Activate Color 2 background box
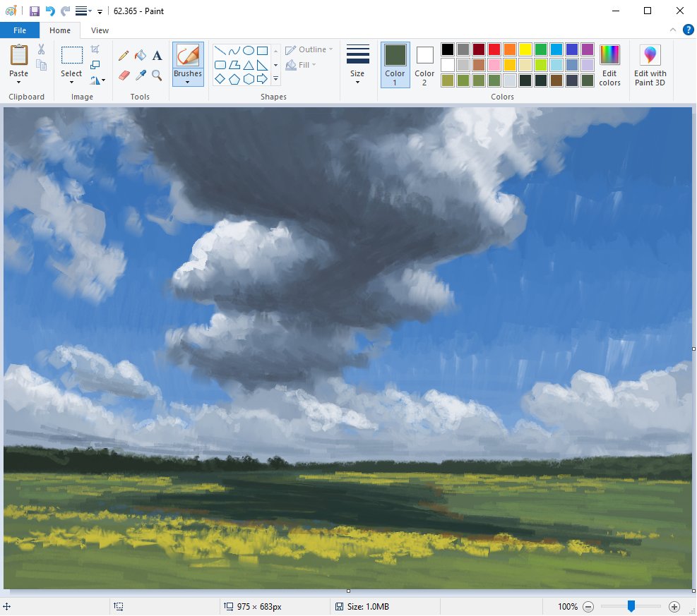Viewport: 697px width, 616px height. [x=424, y=64]
